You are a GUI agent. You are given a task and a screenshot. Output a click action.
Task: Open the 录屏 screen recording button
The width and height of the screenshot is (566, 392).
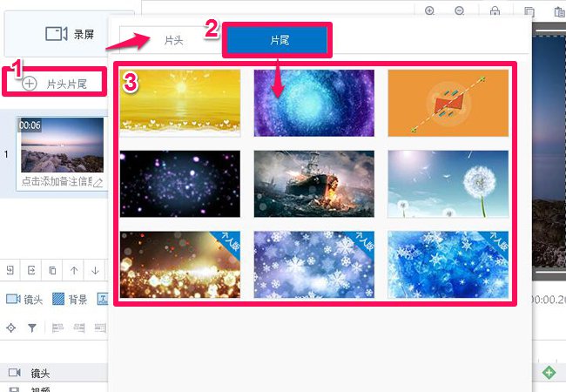click(70, 34)
